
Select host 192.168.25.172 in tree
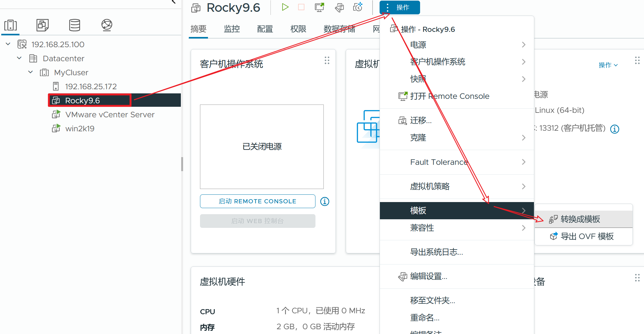coord(91,86)
